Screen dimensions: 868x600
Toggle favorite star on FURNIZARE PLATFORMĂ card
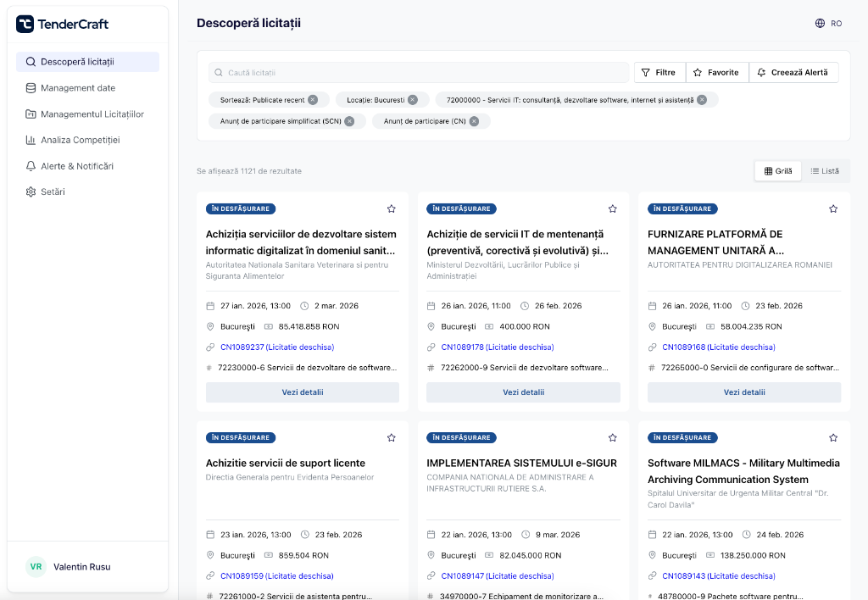pyautogui.click(x=833, y=208)
